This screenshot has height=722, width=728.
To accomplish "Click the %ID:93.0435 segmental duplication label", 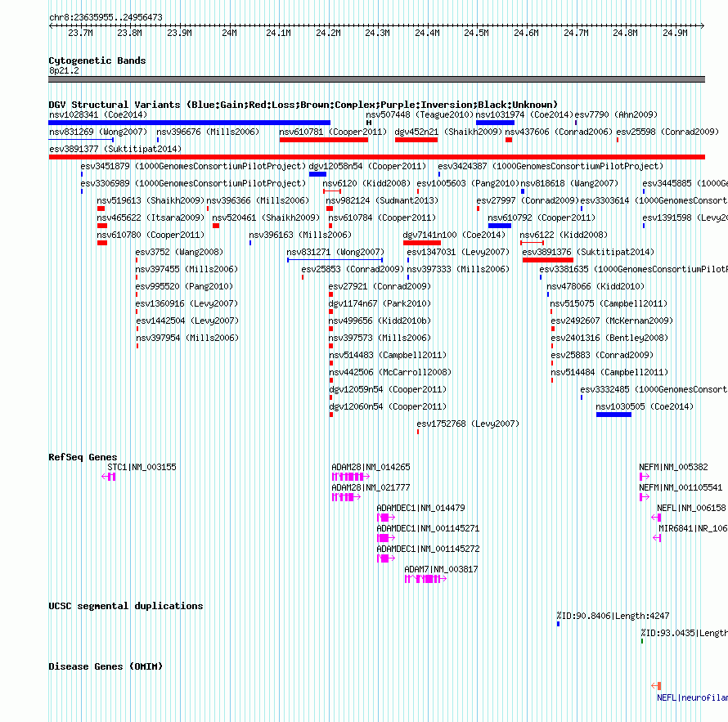I will (684, 633).
